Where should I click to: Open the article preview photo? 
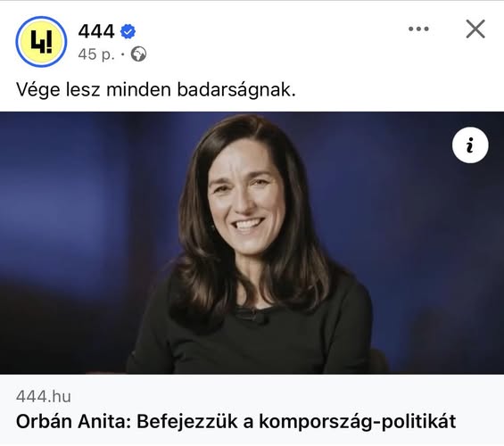tap(252, 243)
